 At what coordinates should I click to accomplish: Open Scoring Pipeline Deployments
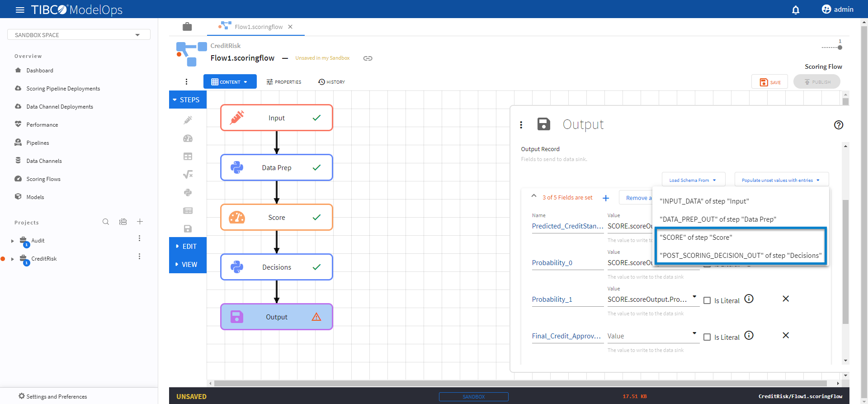[63, 89]
